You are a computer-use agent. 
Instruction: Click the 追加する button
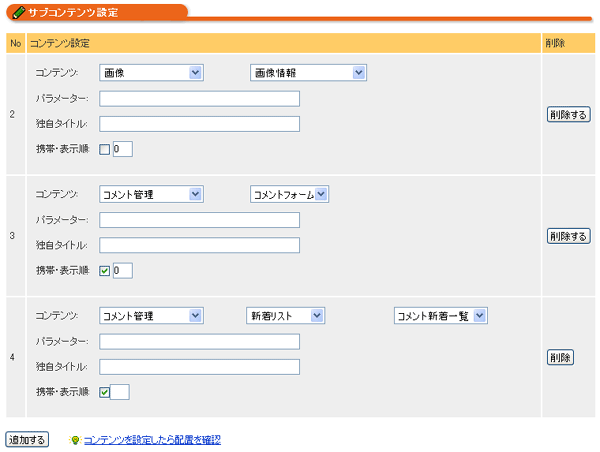(x=27, y=439)
